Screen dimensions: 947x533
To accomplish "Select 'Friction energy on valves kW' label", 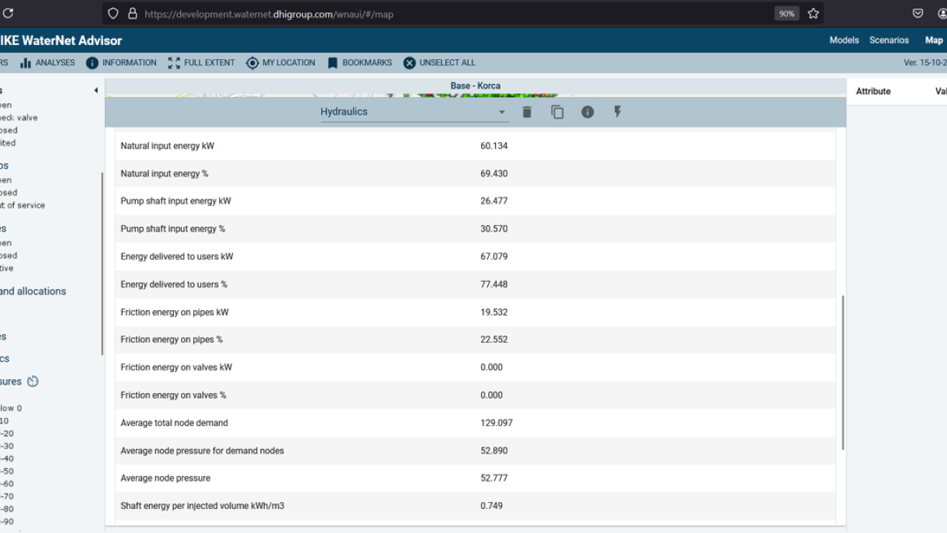I will [x=176, y=367].
